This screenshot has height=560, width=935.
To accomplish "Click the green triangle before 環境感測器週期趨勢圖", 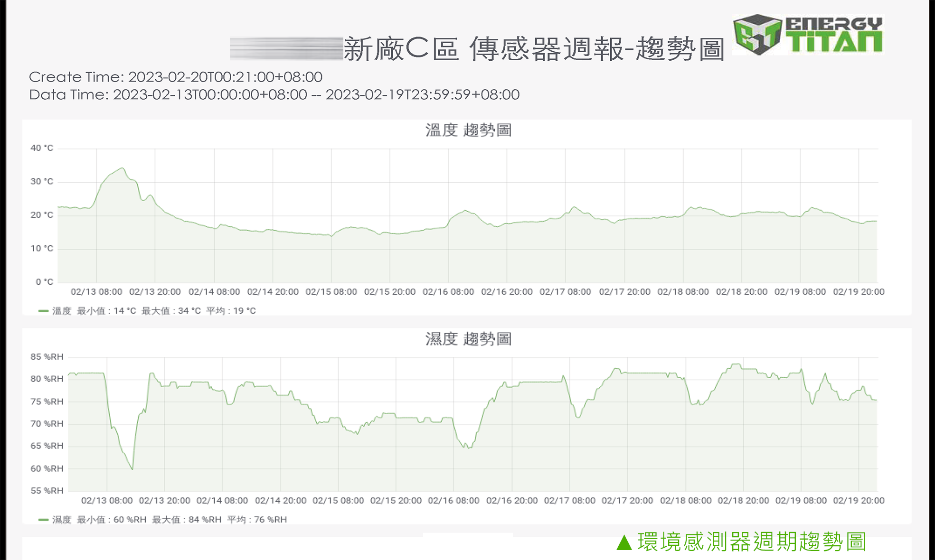I will point(624,542).
